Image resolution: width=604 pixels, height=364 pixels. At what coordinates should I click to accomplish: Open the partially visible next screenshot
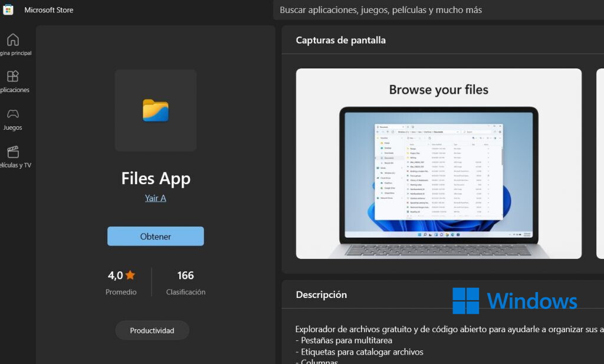point(600,163)
